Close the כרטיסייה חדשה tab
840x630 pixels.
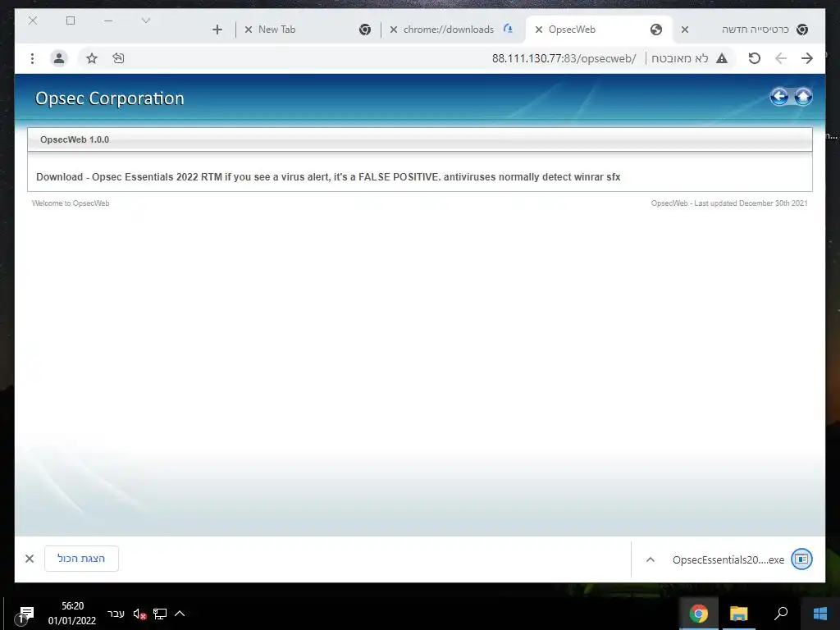coord(685,30)
